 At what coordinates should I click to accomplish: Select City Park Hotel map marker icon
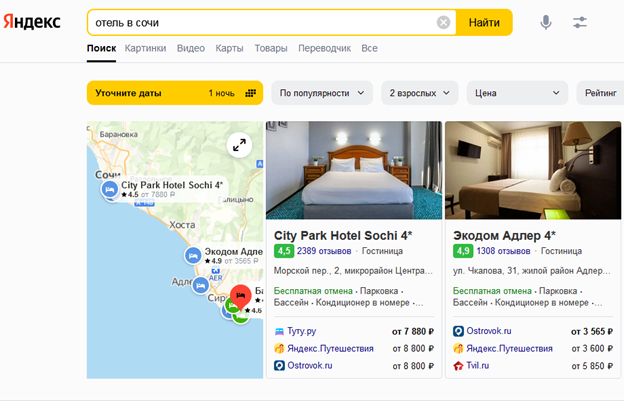(x=109, y=189)
